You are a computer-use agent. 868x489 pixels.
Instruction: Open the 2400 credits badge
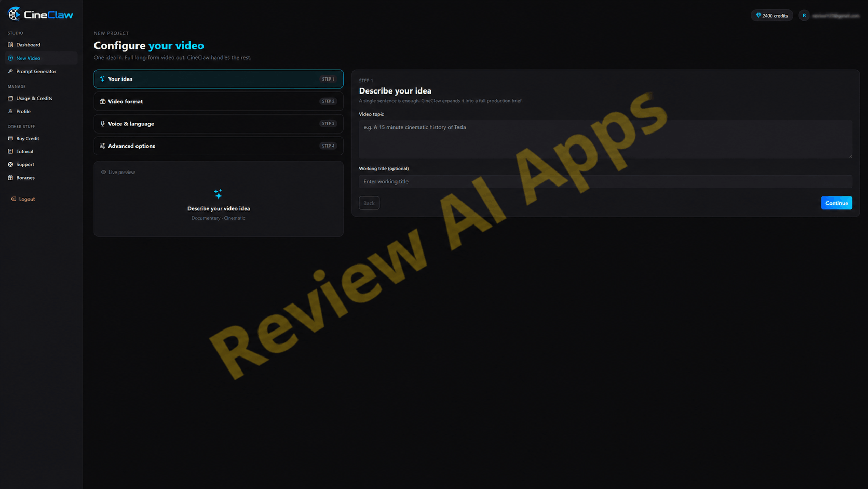pyautogui.click(x=772, y=16)
